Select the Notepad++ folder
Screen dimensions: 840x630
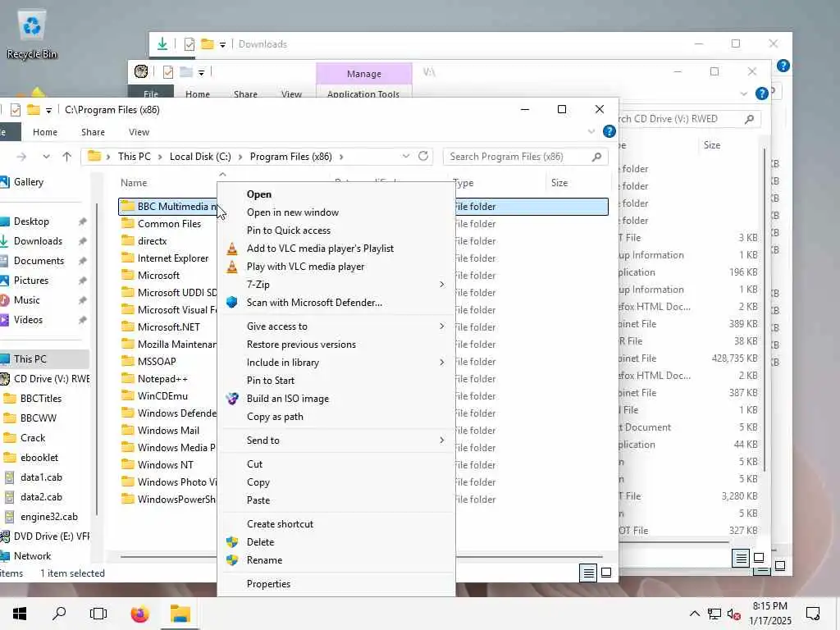click(x=162, y=379)
